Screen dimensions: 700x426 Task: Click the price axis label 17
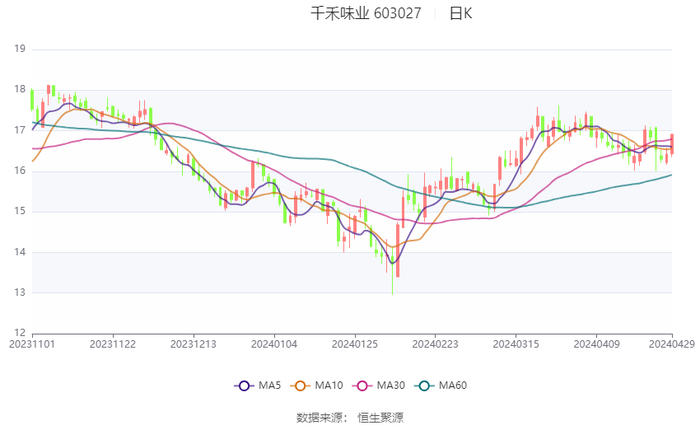click(20, 130)
